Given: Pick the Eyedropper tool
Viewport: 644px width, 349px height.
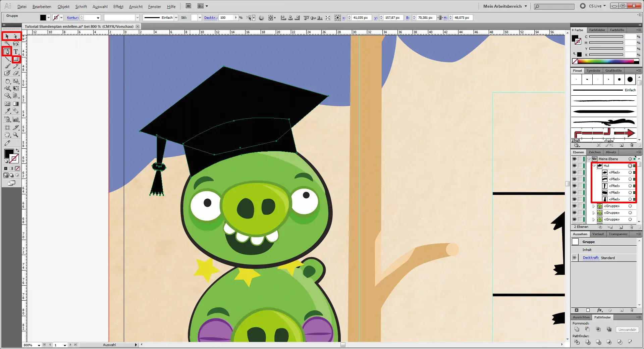Looking at the screenshot, I should pos(7,111).
